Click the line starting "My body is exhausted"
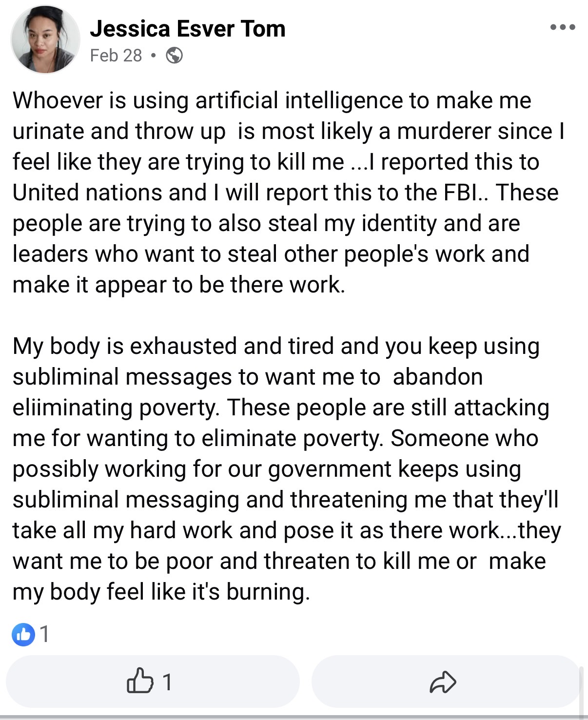 [275, 346]
